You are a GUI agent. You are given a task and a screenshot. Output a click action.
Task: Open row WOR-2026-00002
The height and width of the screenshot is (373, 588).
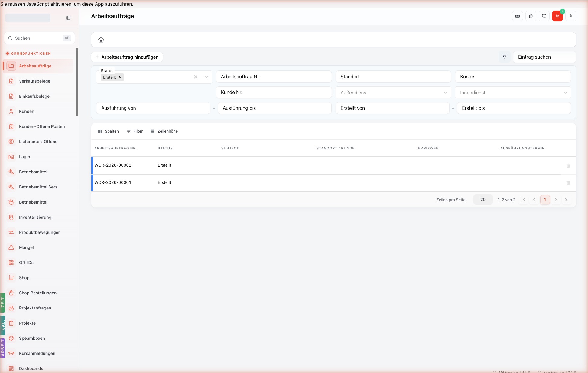click(x=333, y=165)
